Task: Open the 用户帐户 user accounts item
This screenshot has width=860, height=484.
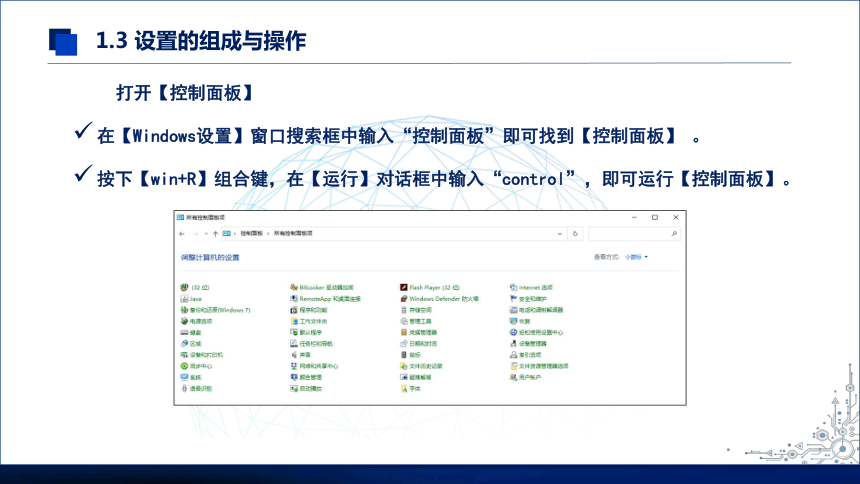Action: point(525,378)
